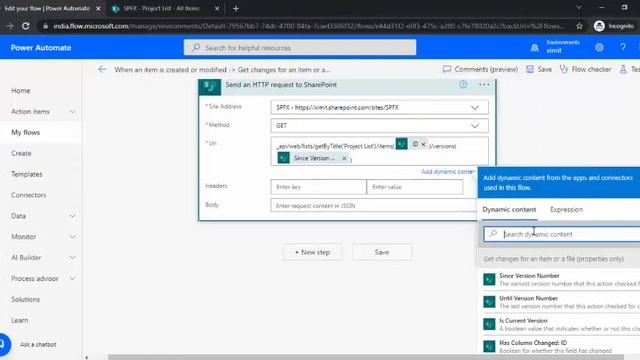Click the Save disk icon in toolbar
The width and height of the screenshot is (640, 360).
pos(530,69)
